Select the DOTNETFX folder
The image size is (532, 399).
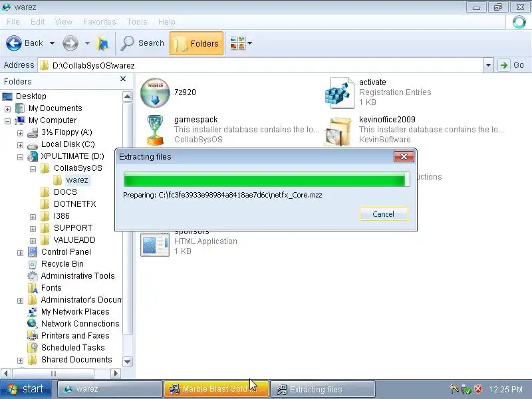pos(74,204)
